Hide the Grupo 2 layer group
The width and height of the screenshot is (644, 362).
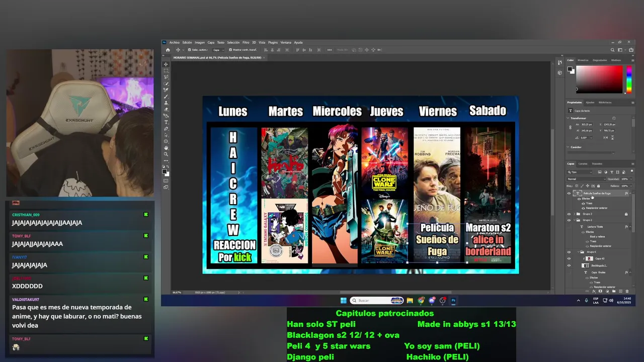(569, 220)
